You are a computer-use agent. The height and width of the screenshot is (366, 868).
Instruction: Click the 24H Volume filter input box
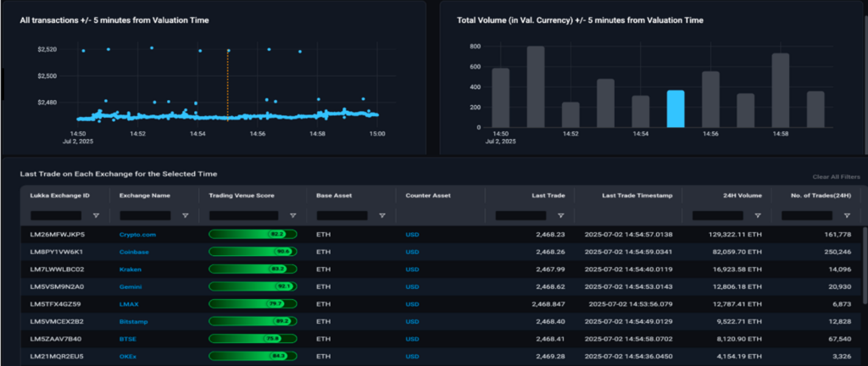717,216
